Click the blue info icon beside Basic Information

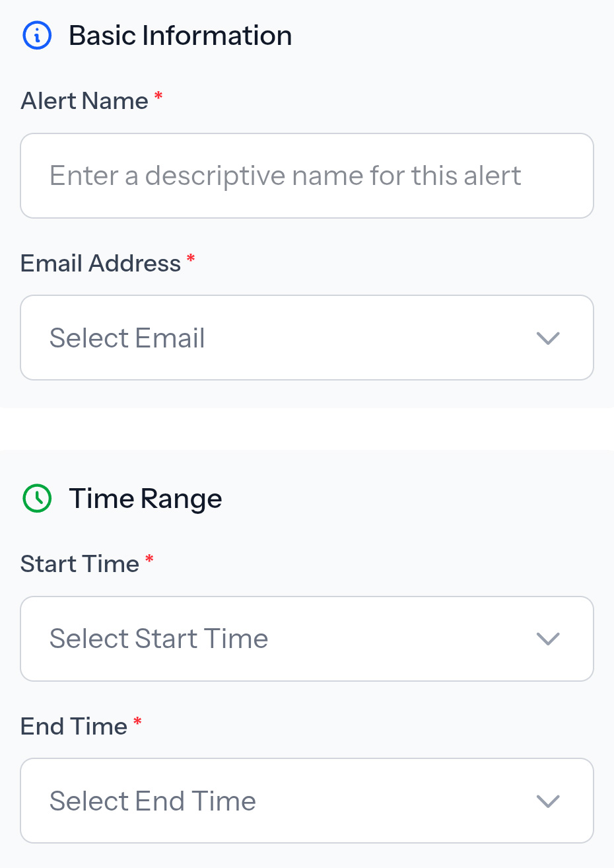(37, 36)
